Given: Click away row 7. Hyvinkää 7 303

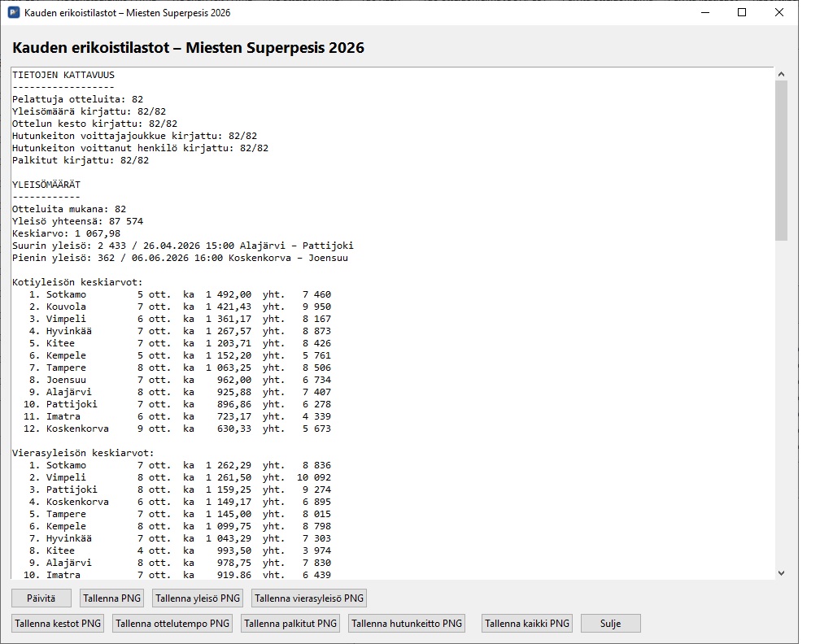Looking at the screenshot, I should coord(180,539).
